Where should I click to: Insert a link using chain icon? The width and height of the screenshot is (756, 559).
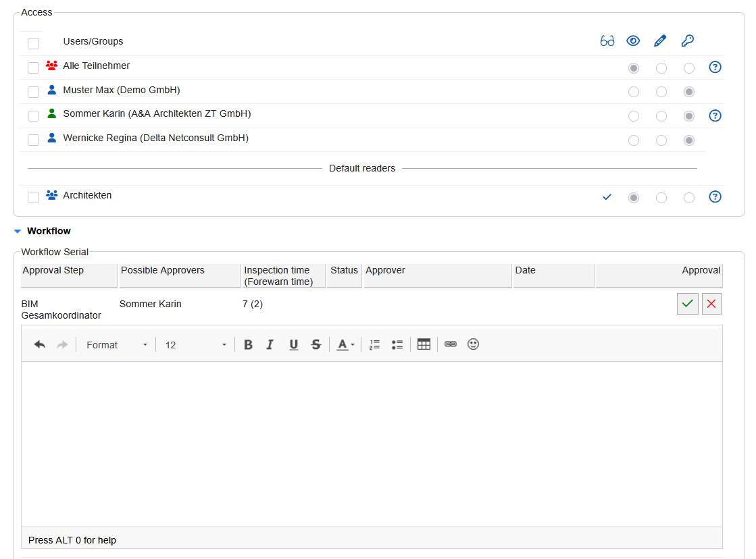point(451,344)
